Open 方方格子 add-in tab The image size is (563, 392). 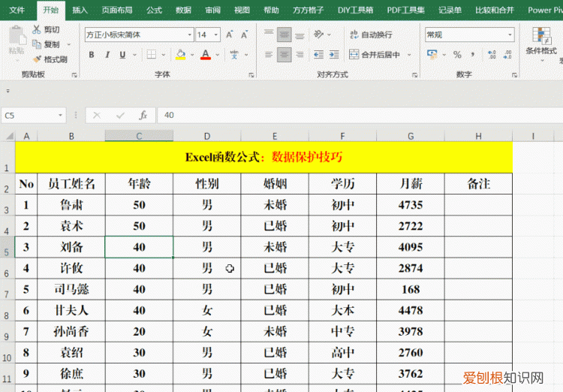point(308,10)
